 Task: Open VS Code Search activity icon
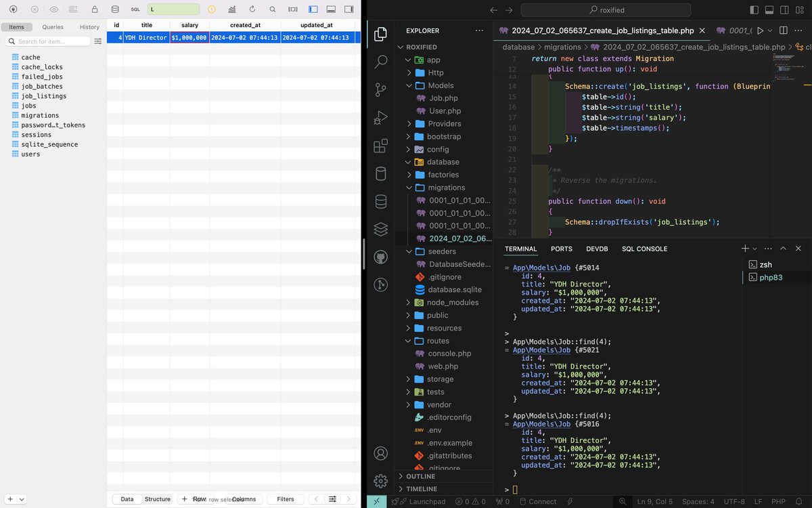[x=381, y=62]
